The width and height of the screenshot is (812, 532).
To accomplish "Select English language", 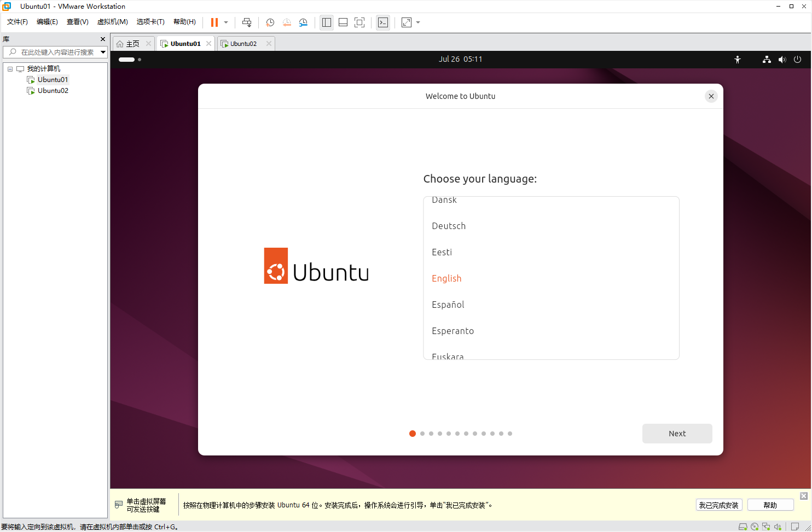I will coord(551,278).
